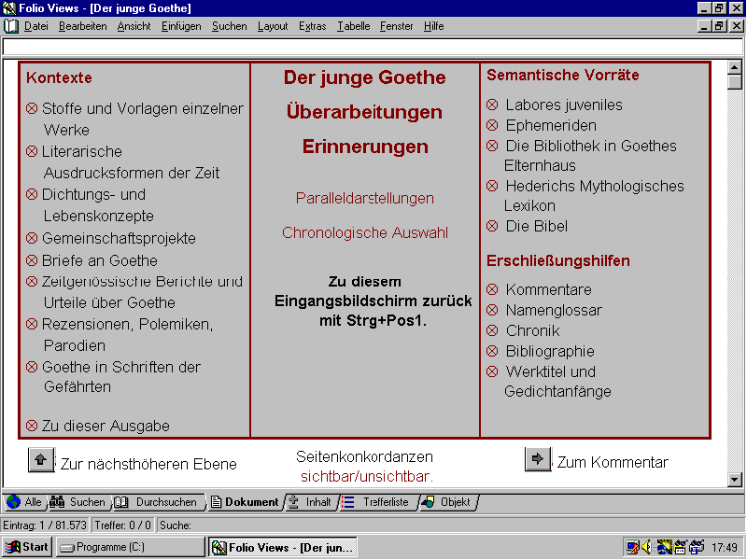Click bullet icon beside Werktitel und Gedichtanfänge
This screenshot has height=560, width=747.
[492, 371]
